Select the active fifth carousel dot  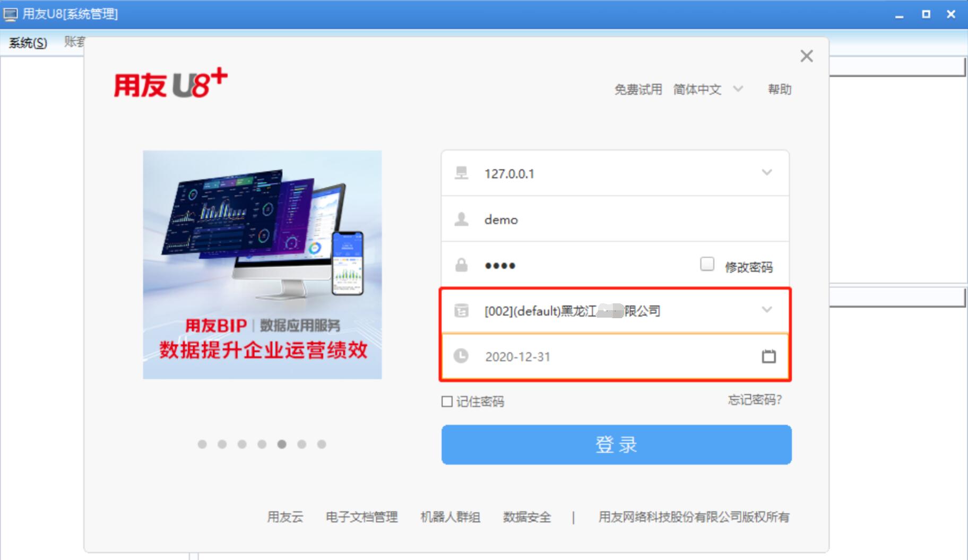point(282,444)
